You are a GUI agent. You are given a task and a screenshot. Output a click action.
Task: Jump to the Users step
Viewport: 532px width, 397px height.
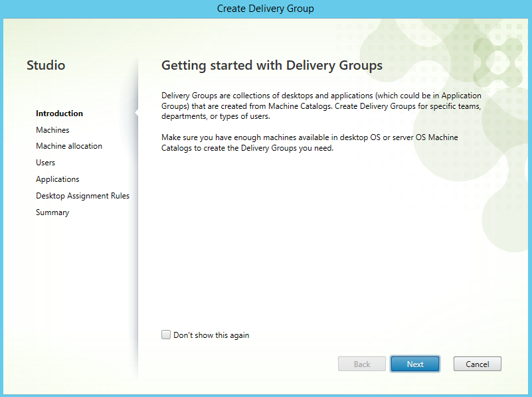(45, 163)
